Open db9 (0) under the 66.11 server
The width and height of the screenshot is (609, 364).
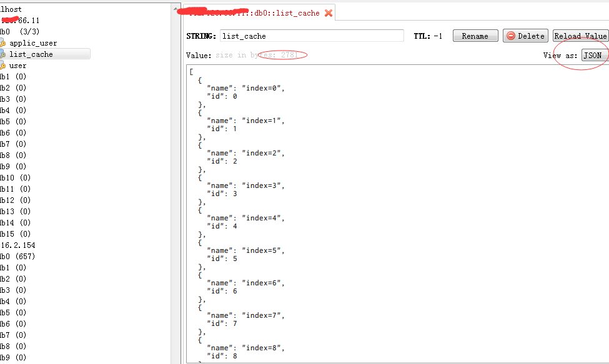coord(13,166)
